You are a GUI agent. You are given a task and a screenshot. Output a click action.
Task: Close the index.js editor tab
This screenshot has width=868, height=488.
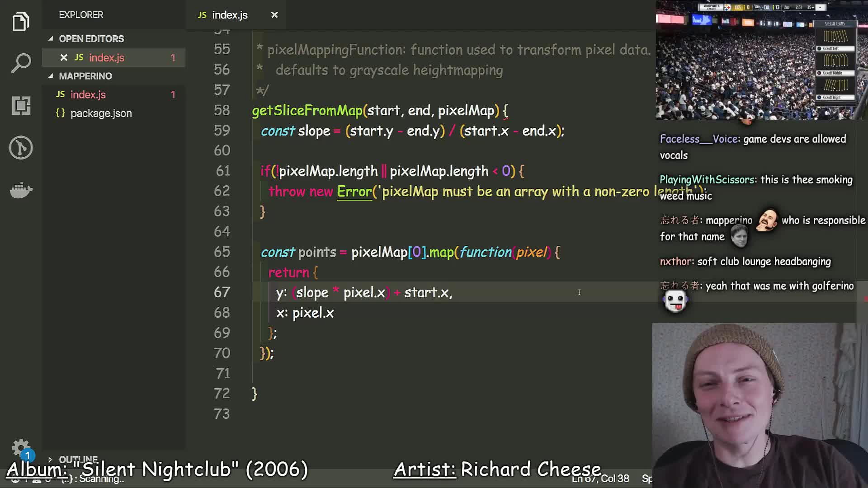point(274,15)
